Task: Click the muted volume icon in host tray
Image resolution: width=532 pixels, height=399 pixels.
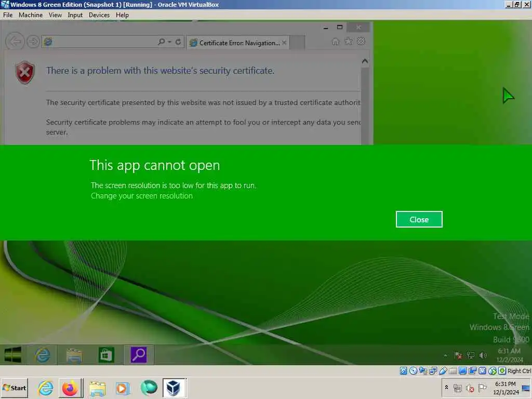Action: 470,388
